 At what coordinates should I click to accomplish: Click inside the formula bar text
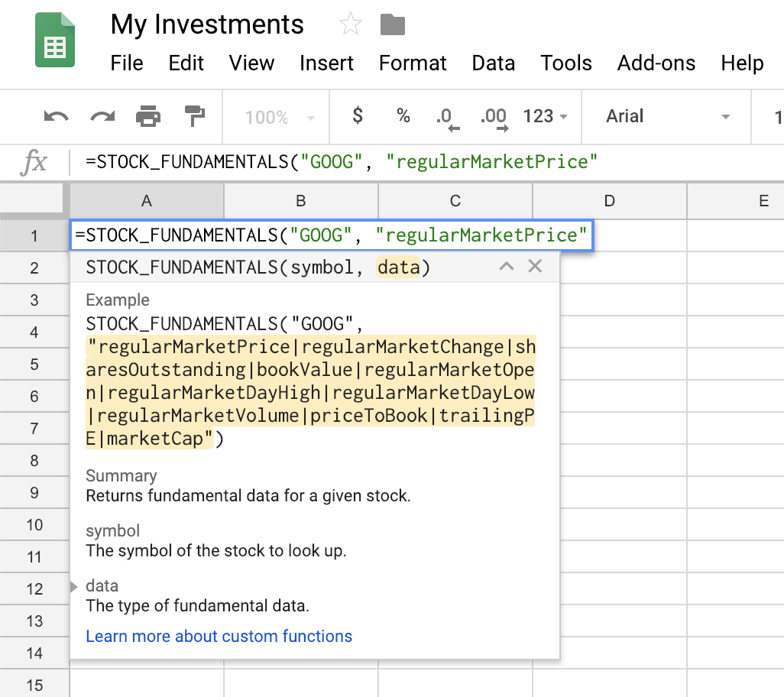tap(342, 162)
